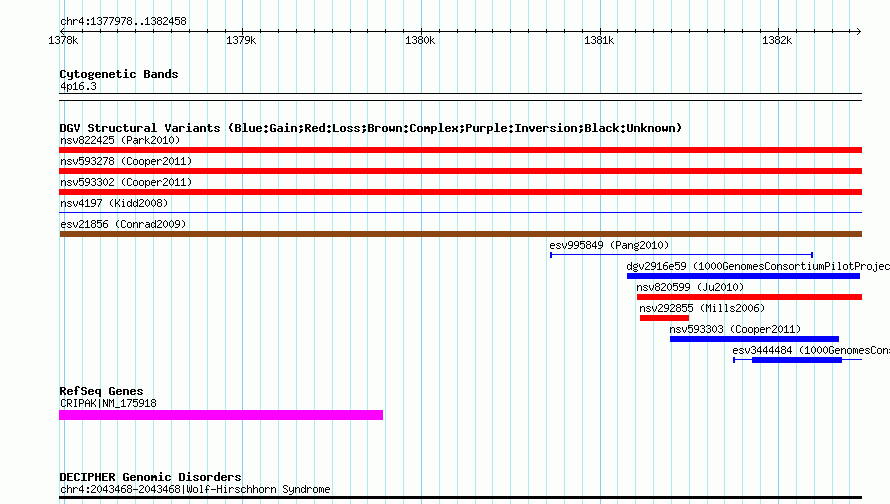Click the short nsv292855 (Mills2006) loss bar
This screenshot has height=504, width=890.
click(x=664, y=318)
